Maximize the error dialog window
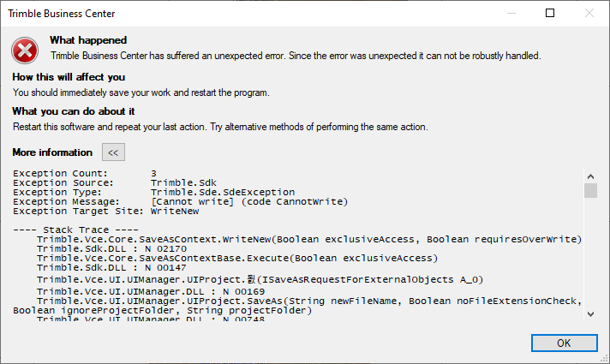 (x=550, y=14)
